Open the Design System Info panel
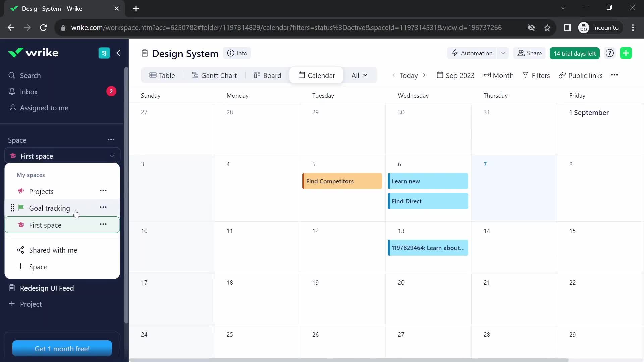 [x=237, y=53]
